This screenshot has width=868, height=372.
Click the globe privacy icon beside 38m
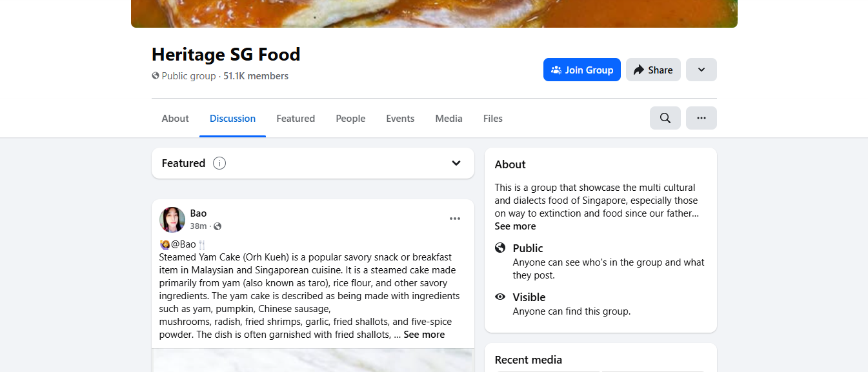point(217,226)
